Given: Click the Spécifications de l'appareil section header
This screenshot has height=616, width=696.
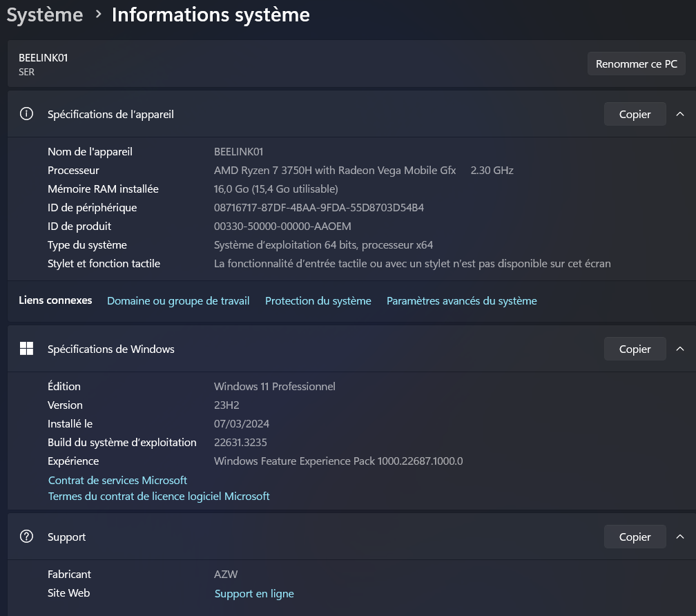Looking at the screenshot, I should 352,114.
